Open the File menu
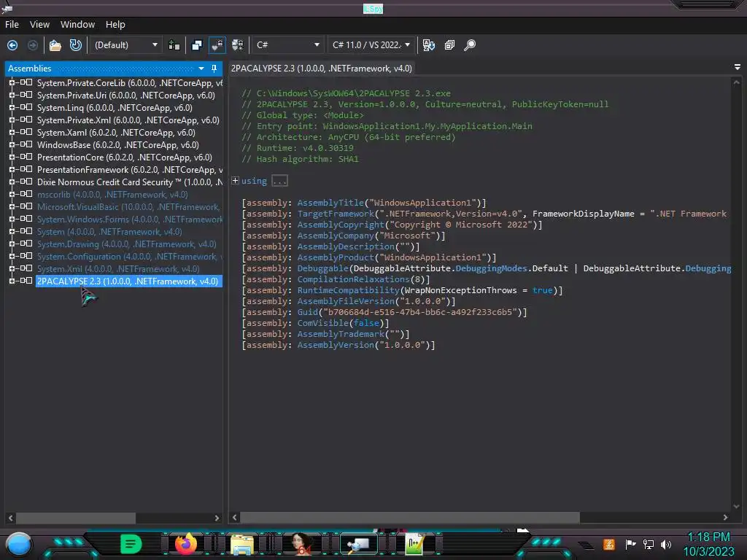747x560 pixels. (x=12, y=24)
